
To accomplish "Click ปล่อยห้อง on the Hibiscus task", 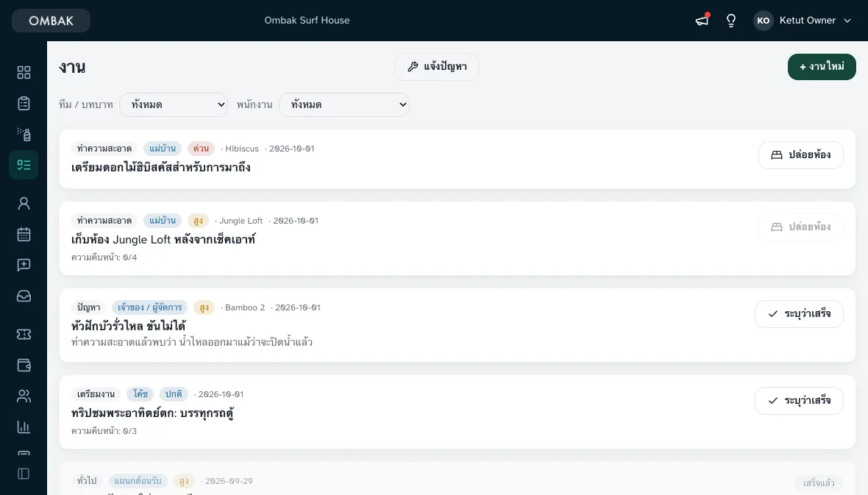I will click(801, 155).
